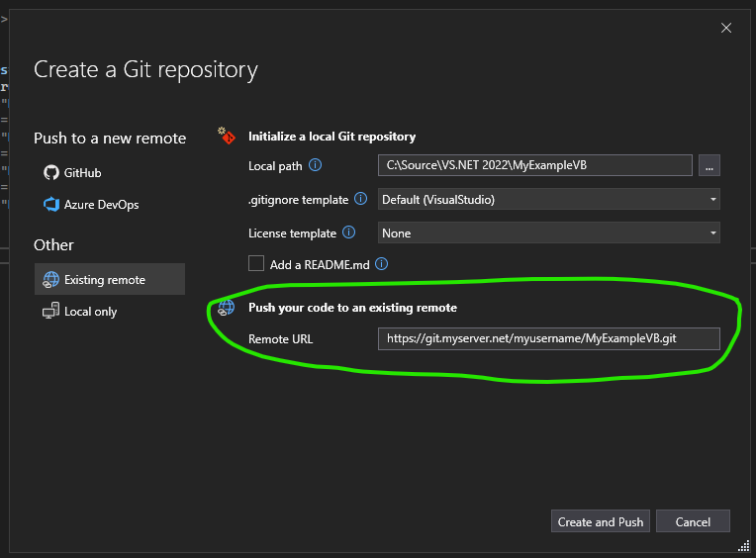Close the Create a Git repository dialog
This screenshot has width=756, height=558.
(726, 28)
